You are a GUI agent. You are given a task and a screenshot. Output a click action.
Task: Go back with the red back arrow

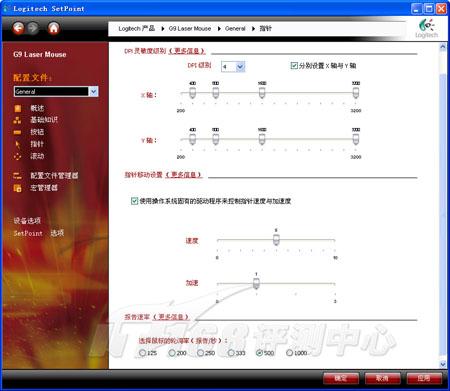(x=19, y=28)
